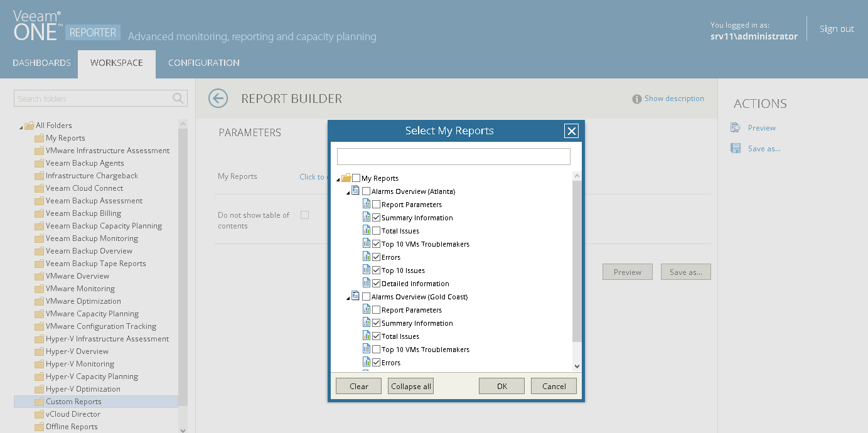Click the Preview link in Actions
This screenshot has width=868, height=433.
[762, 128]
